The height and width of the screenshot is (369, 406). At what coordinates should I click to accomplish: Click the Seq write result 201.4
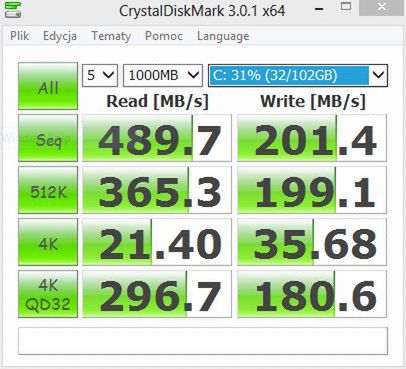[312, 138]
